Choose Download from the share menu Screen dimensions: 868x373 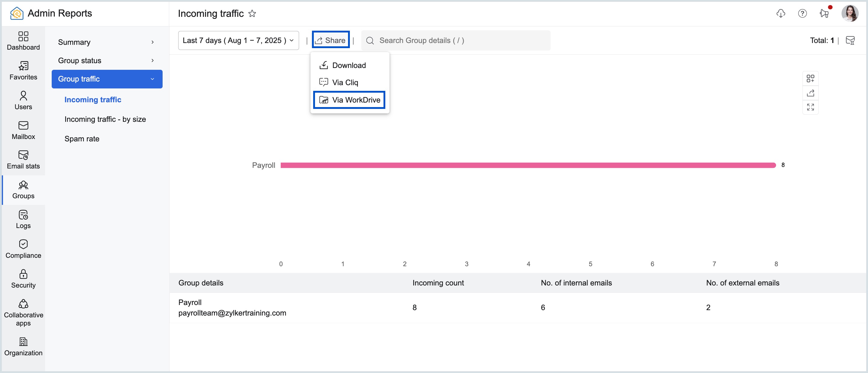(x=349, y=65)
